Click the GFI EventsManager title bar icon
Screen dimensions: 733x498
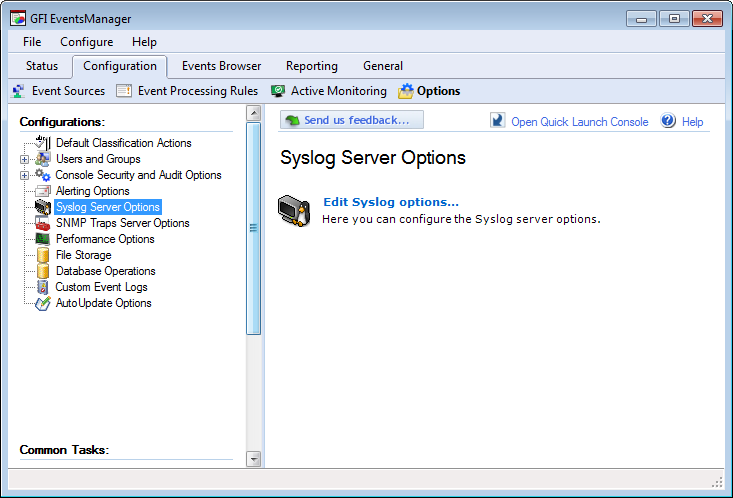(18, 18)
